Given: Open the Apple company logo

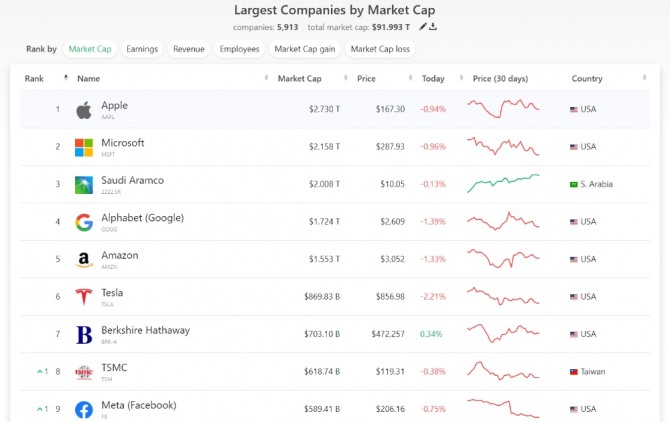Looking at the screenshot, I should (x=84, y=109).
